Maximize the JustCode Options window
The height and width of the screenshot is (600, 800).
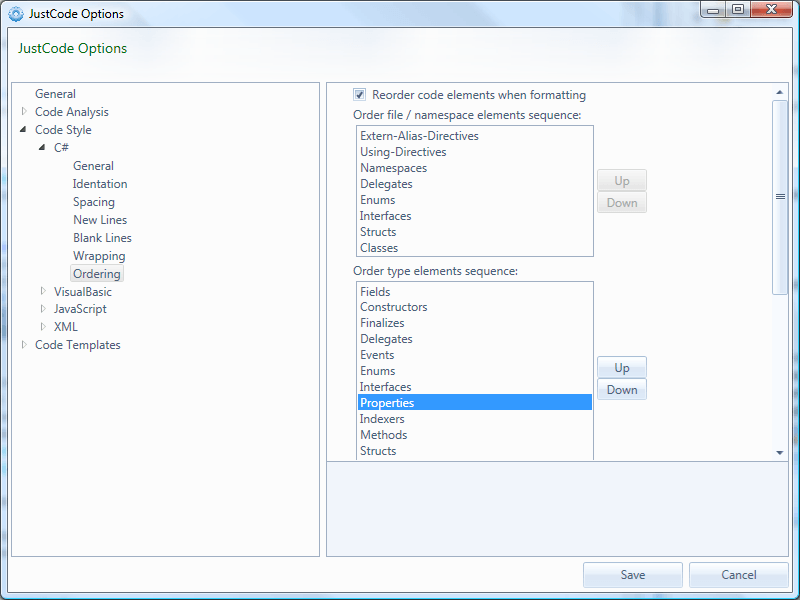point(738,10)
